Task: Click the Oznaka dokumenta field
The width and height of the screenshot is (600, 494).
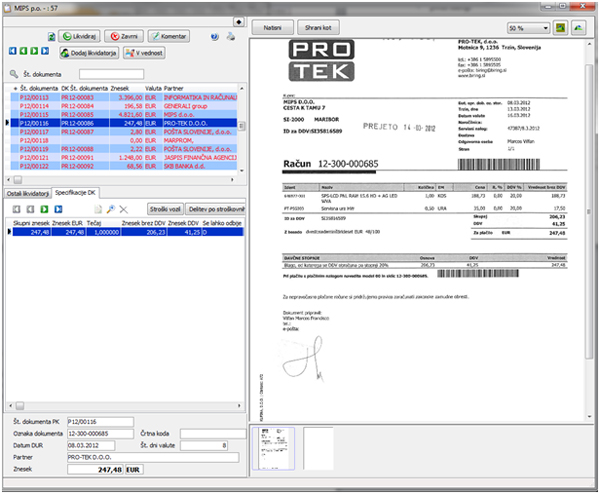Action: [100, 434]
